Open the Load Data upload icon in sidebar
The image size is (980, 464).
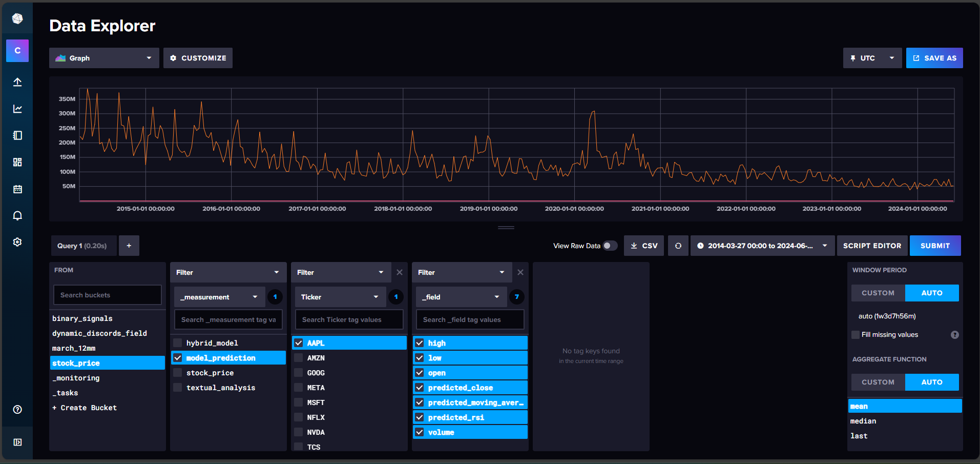pyautogui.click(x=17, y=82)
